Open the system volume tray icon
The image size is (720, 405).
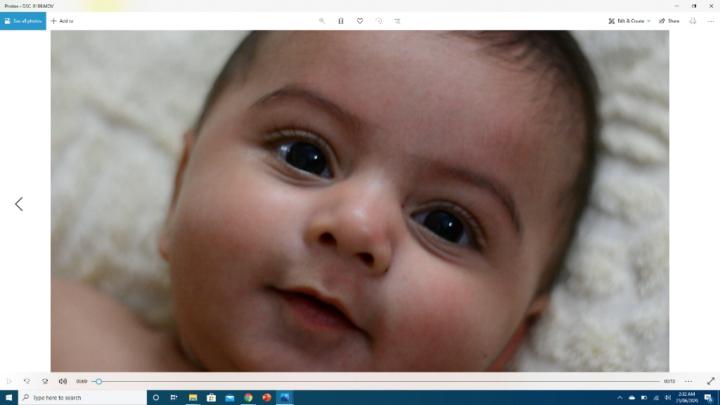point(668,398)
